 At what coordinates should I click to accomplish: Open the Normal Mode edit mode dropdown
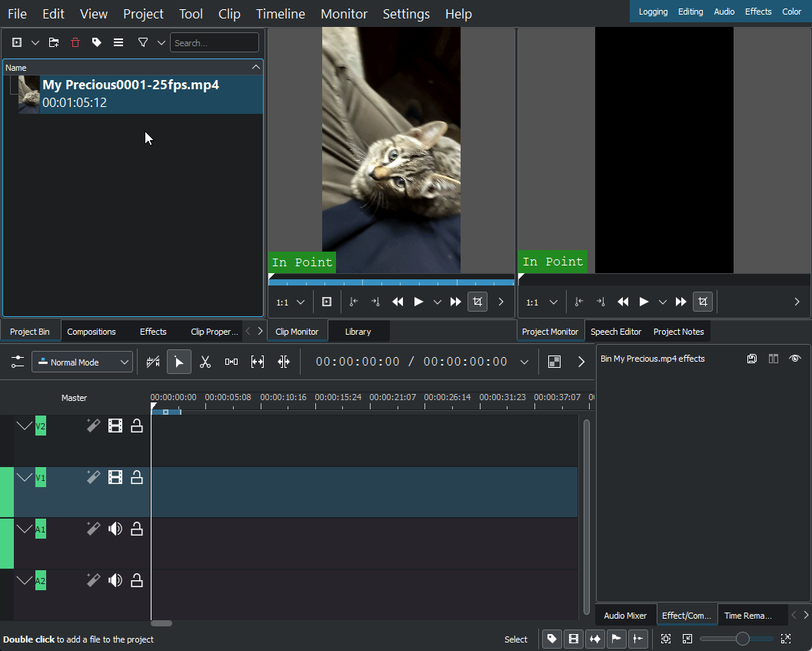(x=82, y=362)
